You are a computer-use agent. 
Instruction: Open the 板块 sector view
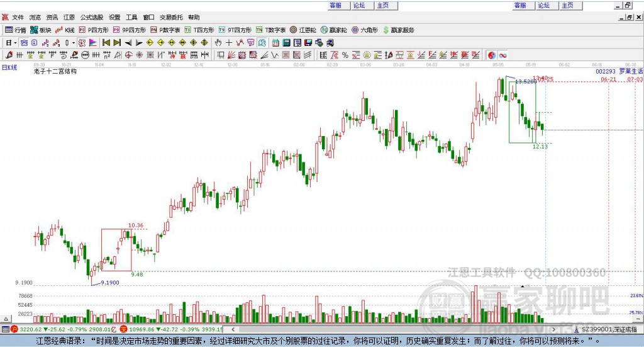[x=41, y=30]
